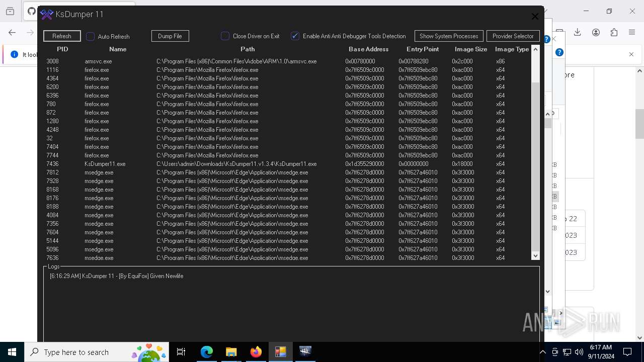Open the Windows Start menu
This screenshot has height=362, width=644.
[12, 352]
